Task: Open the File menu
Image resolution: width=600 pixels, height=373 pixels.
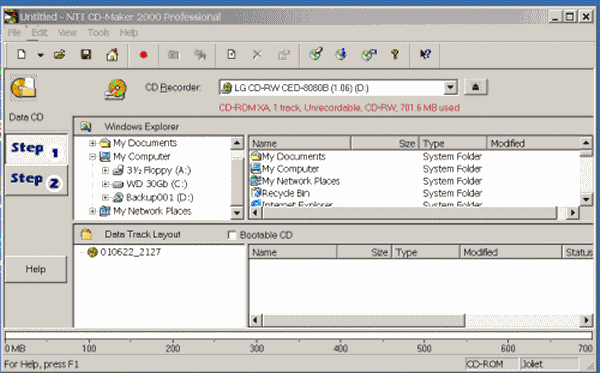Action: 14,33
